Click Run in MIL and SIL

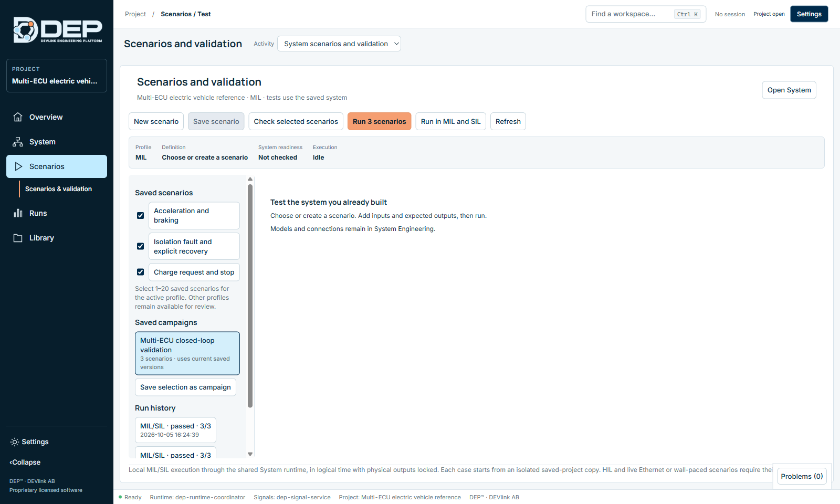click(x=450, y=121)
